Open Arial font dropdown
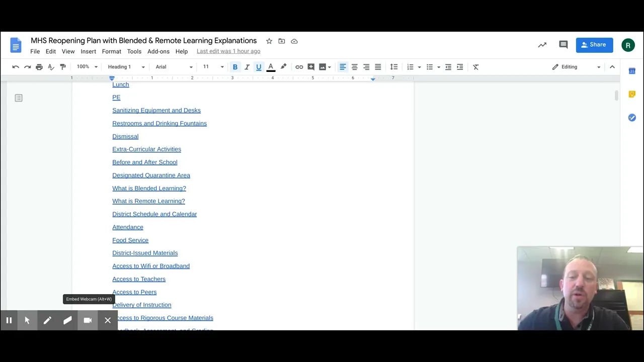Image resolution: width=644 pixels, height=362 pixels. 174,67
